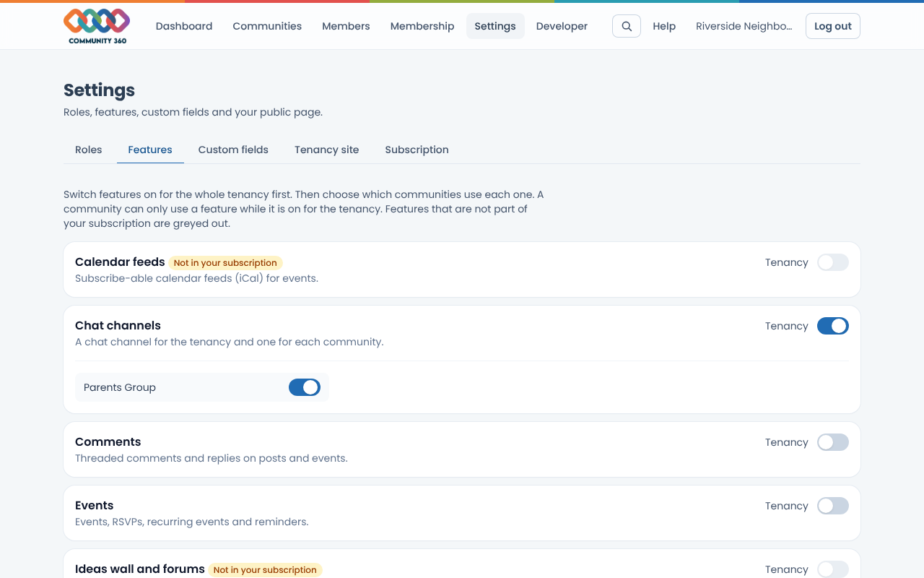
Task: Turn off Chat channels tenancy switch
Action: coord(833,326)
